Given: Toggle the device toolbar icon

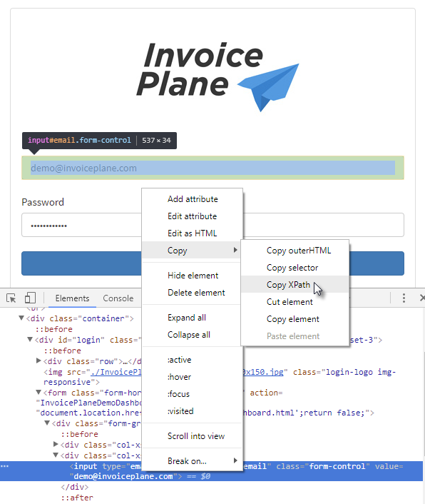Looking at the screenshot, I should pos(30,298).
